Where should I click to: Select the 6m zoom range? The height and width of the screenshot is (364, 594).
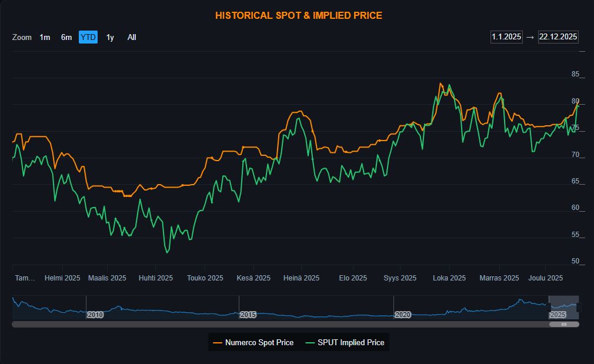66,37
